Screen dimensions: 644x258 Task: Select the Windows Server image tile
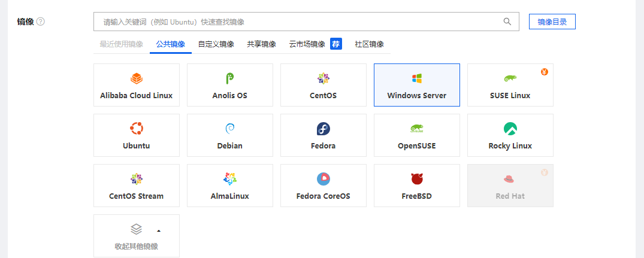(x=416, y=85)
